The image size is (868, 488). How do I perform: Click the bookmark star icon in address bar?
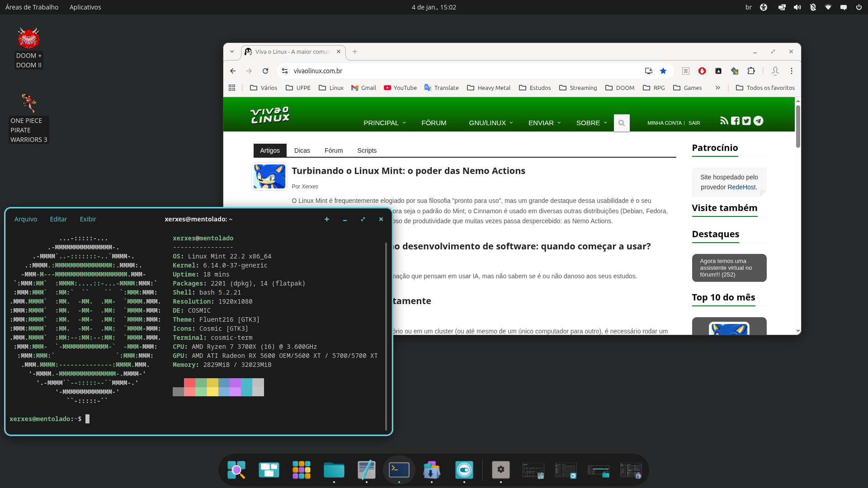point(663,71)
